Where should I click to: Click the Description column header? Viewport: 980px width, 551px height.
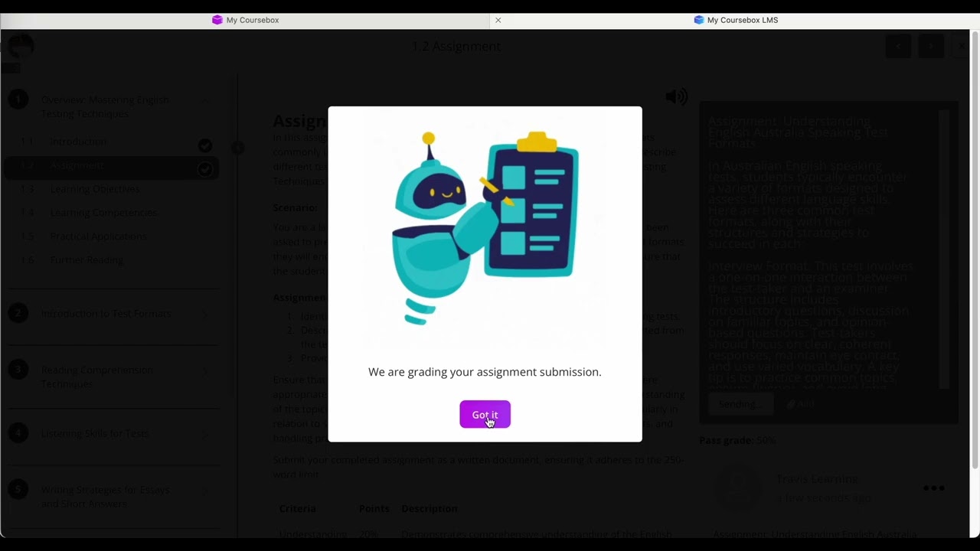click(x=429, y=508)
